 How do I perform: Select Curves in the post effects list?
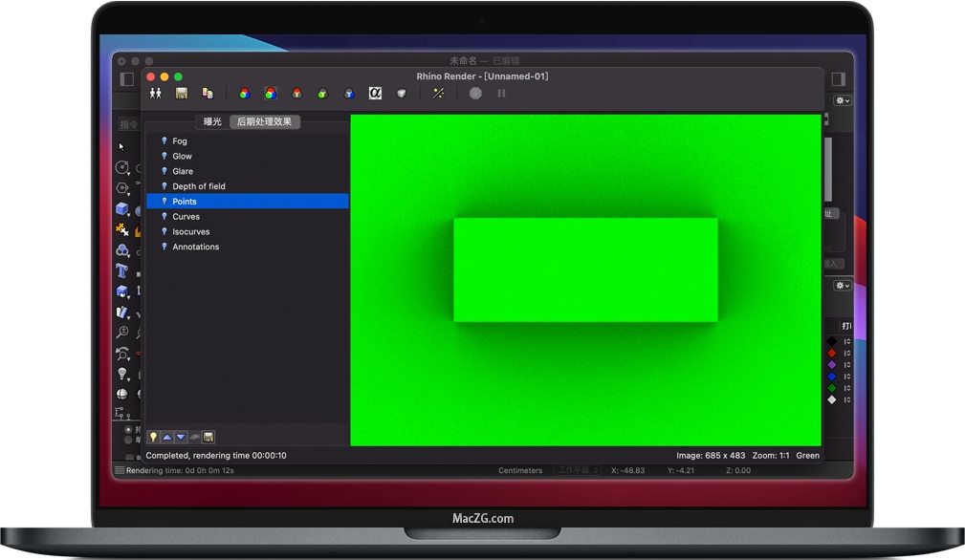tap(185, 216)
